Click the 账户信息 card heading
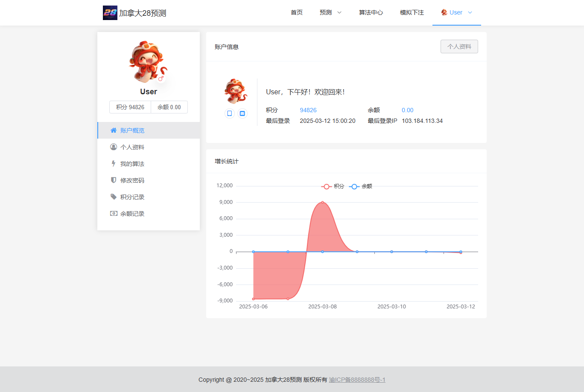The width and height of the screenshot is (584, 392). [227, 47]
